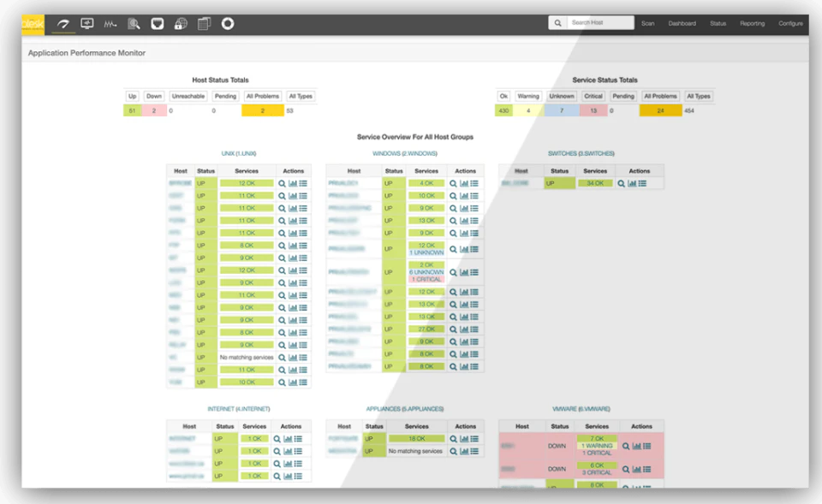The image size is (822, 504).
Task: Click the pink Critical service count cell
Action: click(593, 110)
